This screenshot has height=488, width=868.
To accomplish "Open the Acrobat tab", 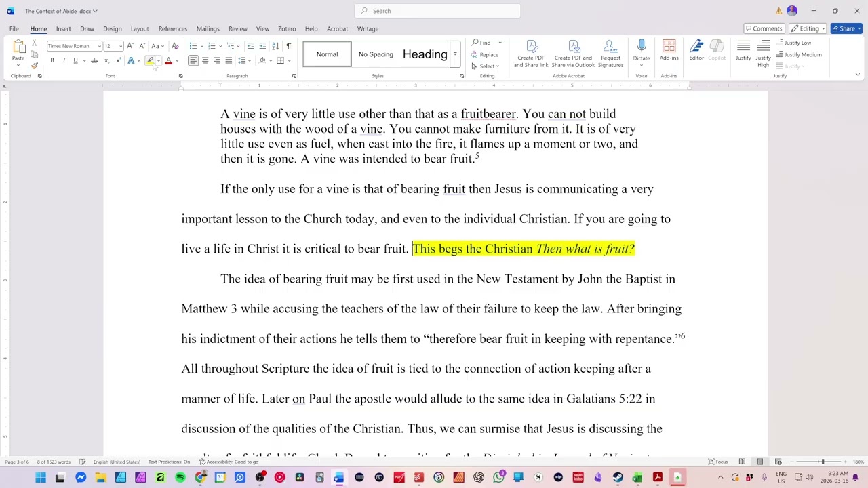I will tap(337, 28).
